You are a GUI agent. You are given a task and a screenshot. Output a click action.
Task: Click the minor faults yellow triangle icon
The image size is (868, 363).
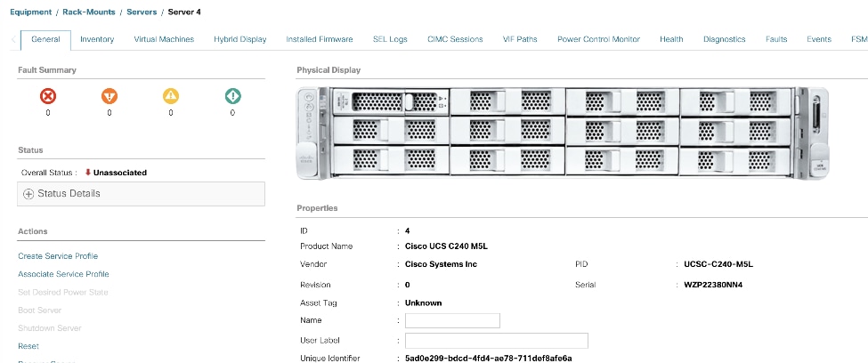click(171, 96)
